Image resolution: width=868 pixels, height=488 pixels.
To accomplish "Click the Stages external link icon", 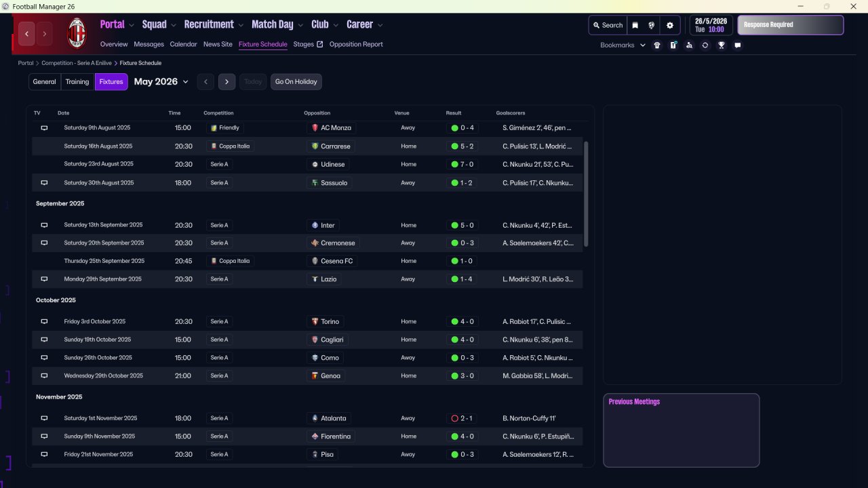I will click(320, 45).
